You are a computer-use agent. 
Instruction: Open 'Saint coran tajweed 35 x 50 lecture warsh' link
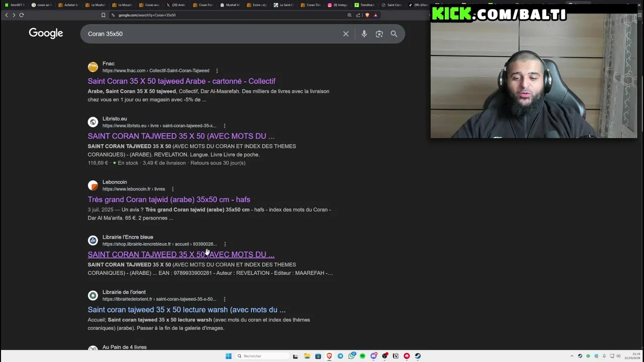pos(187,310)
